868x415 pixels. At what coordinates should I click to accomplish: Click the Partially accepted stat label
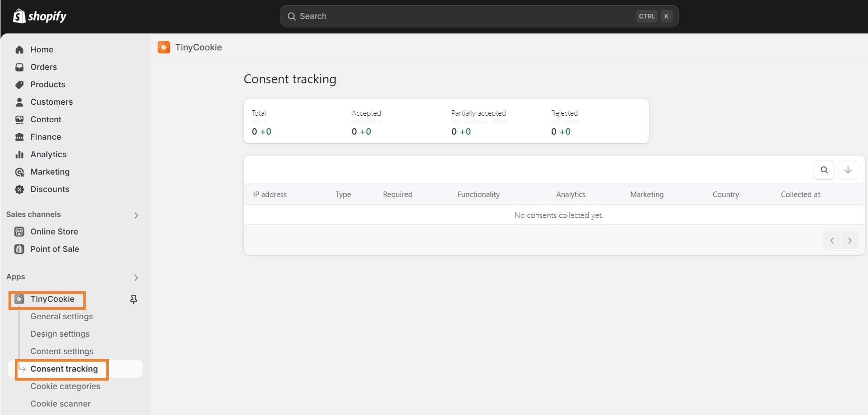point(478,113)
